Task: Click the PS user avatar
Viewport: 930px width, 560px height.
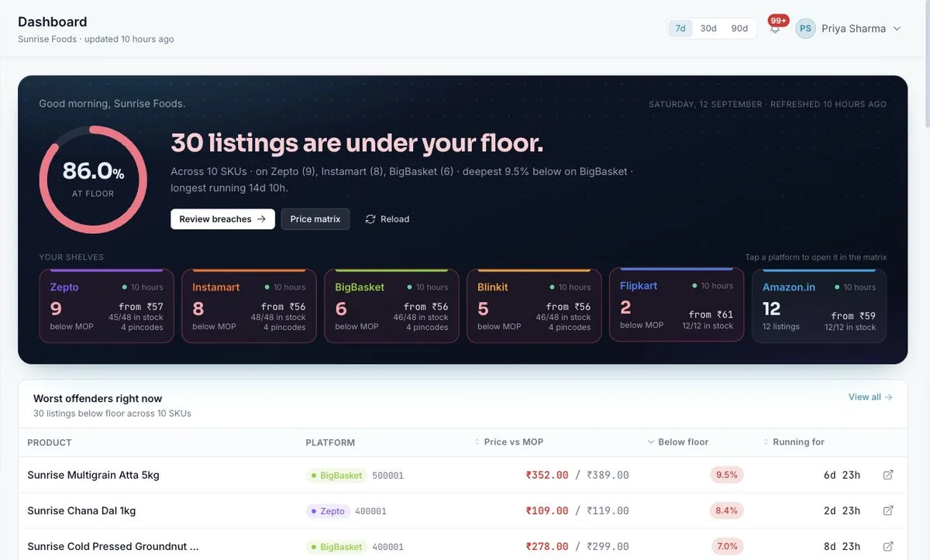Action: pos(806,29)
